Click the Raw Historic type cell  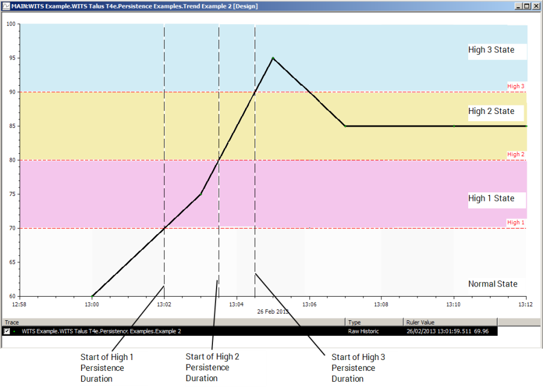coord(363,331)
